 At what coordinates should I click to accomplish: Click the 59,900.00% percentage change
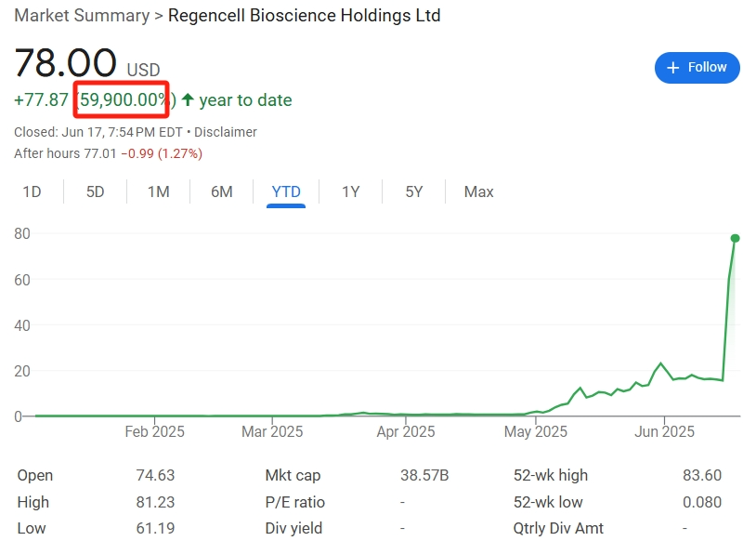coord(124,99)
